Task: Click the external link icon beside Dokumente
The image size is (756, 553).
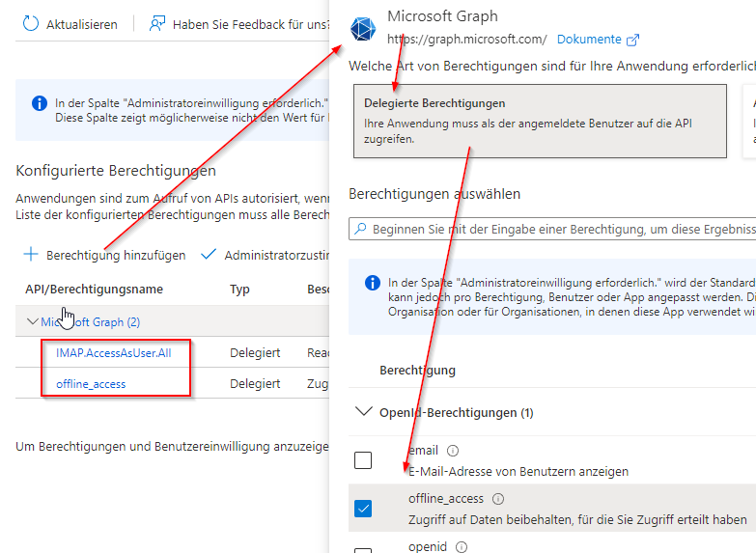Action: click(x=633, y=40)
